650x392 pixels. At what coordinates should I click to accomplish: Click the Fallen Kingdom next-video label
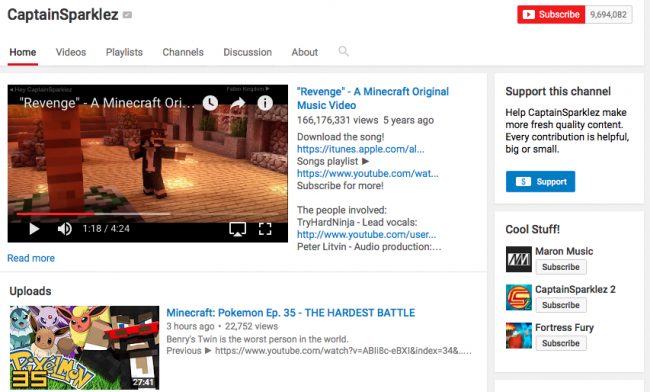click(248, 89)
